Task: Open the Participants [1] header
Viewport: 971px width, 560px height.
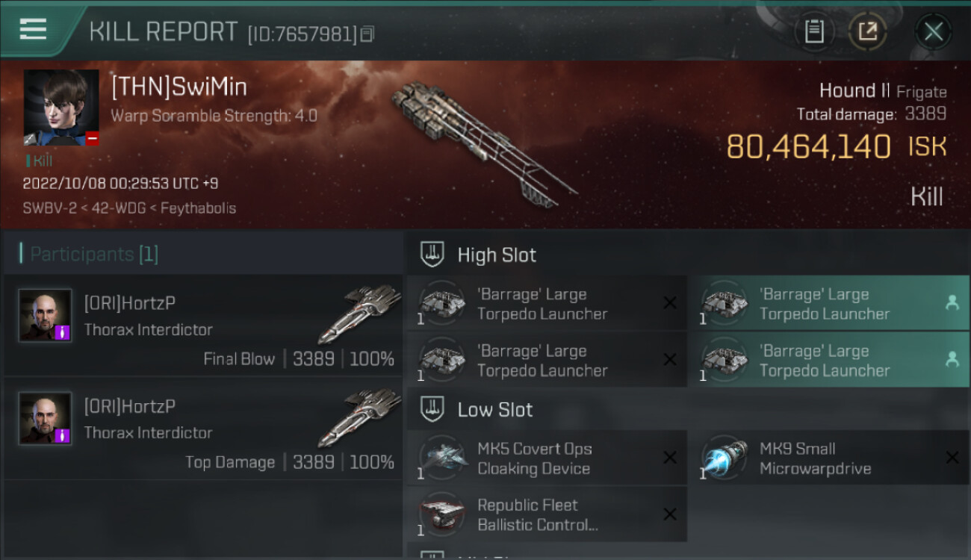Action: (x=90, y=254)
